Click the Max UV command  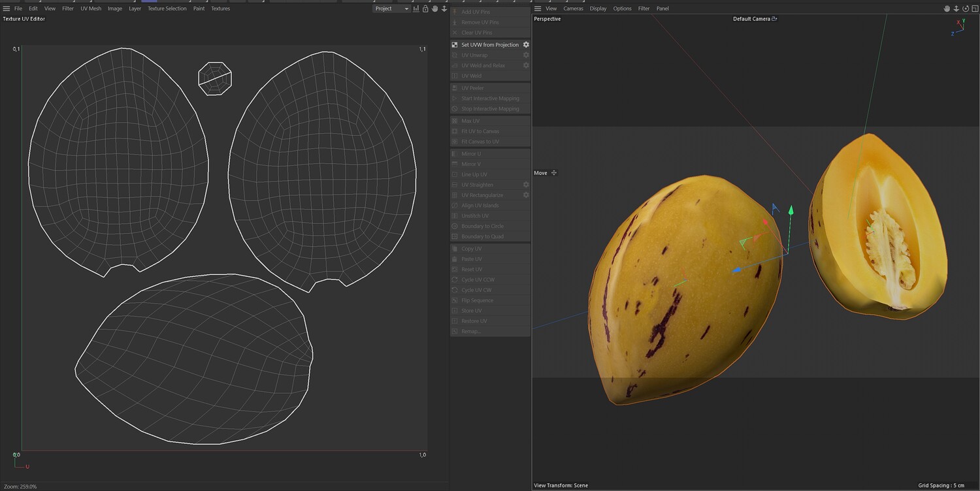(490, 121)
